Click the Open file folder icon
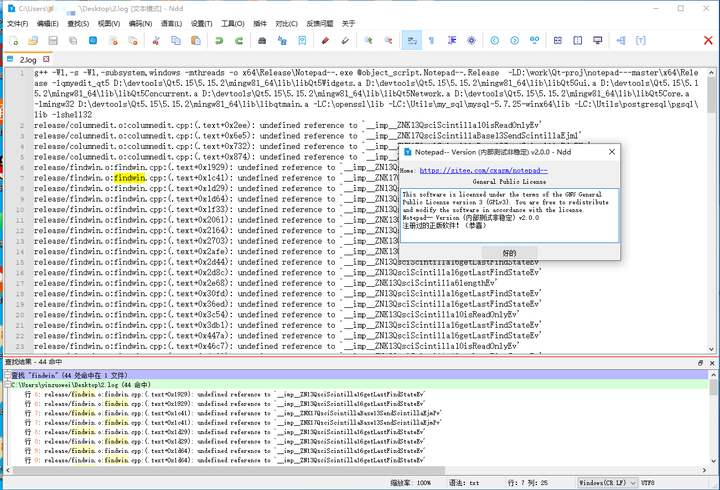Viewport: 720px width, 490px height. [34, 41]
